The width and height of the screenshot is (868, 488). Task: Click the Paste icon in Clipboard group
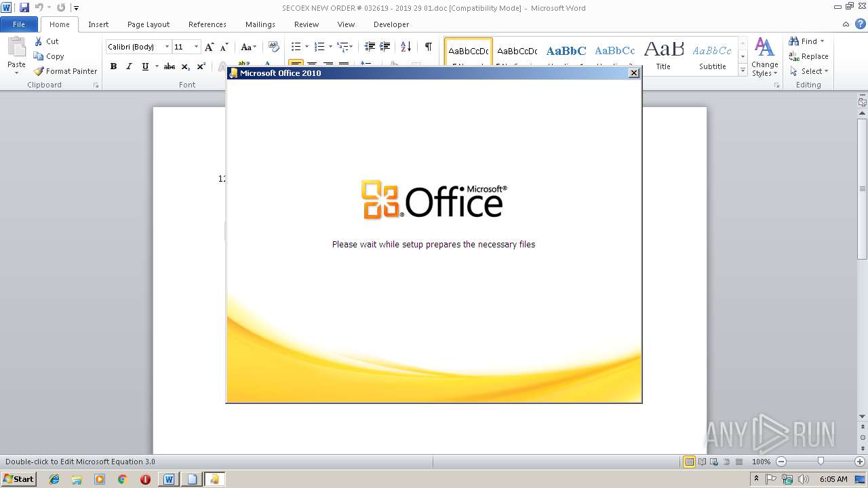tap(16, 47)
